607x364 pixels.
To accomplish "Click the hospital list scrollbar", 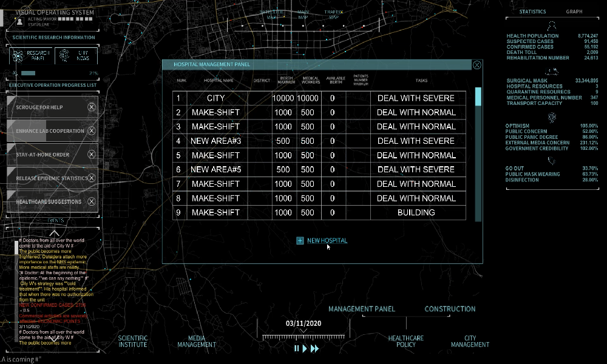I will pyautogui.click(x=478, y=97).
